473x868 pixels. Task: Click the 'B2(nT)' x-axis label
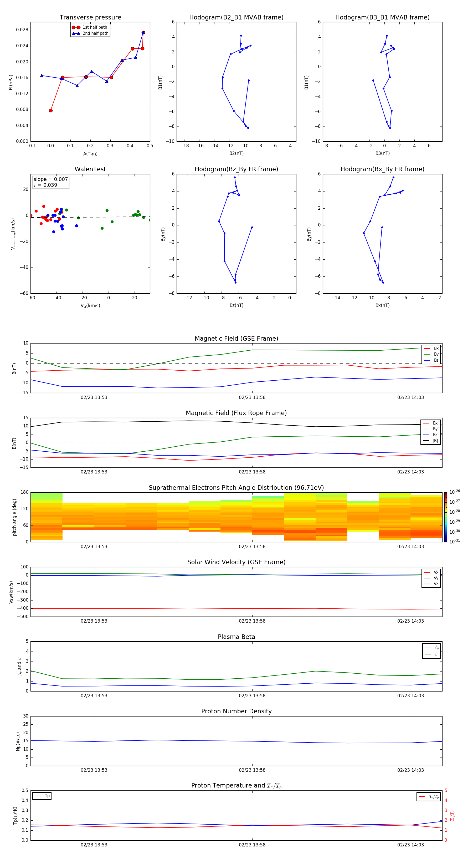[236, 153]
